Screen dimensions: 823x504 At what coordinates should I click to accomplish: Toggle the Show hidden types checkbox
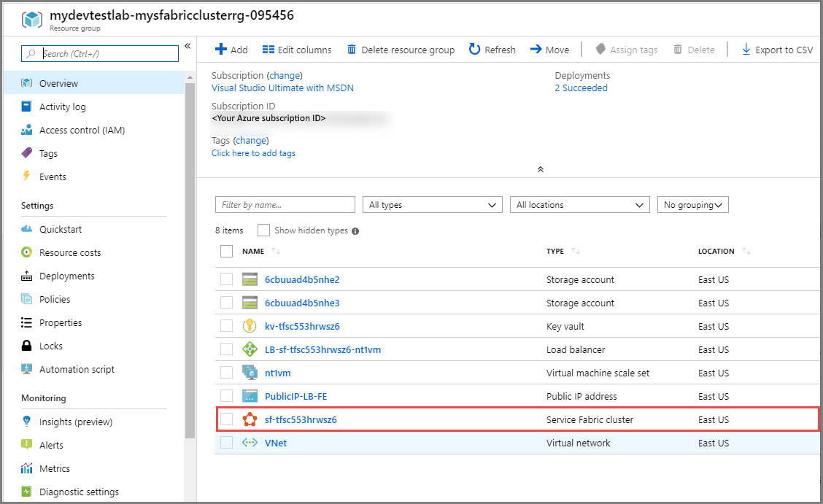[x=263, y=230]
